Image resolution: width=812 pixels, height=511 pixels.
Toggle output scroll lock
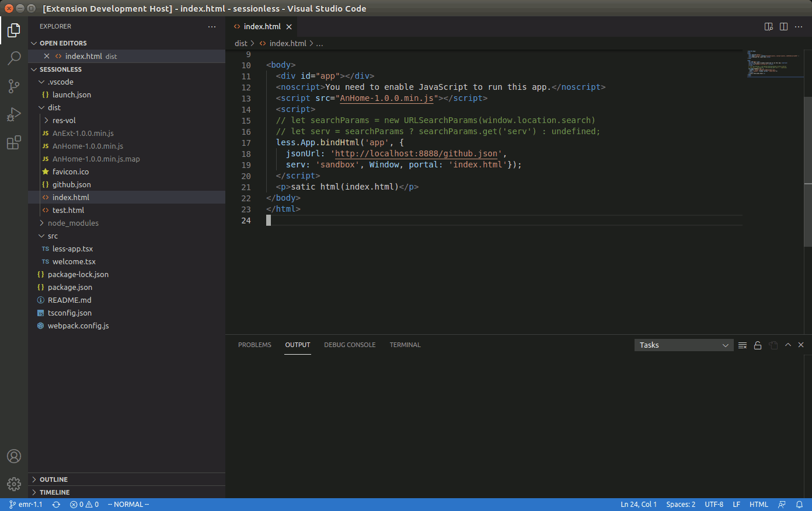pos(758,345)
